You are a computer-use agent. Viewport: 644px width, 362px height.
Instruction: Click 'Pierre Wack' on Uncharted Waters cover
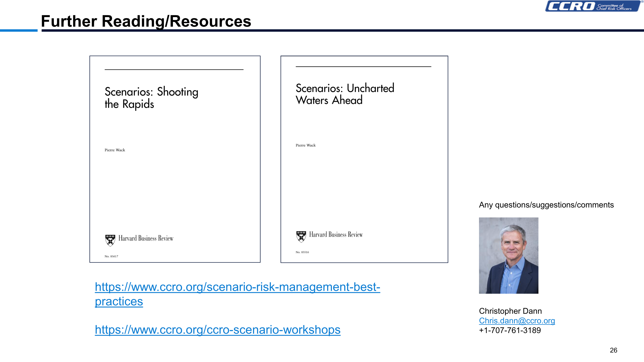[306, 145]
